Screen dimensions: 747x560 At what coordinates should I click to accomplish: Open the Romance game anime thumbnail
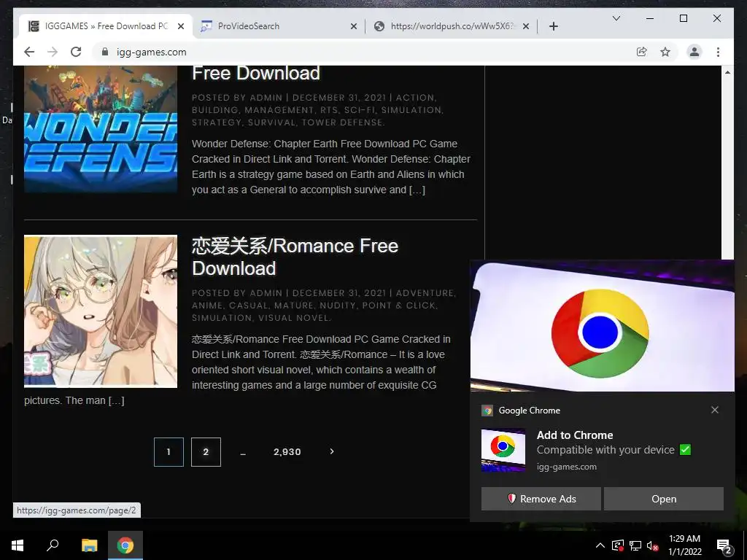(101, 311)
